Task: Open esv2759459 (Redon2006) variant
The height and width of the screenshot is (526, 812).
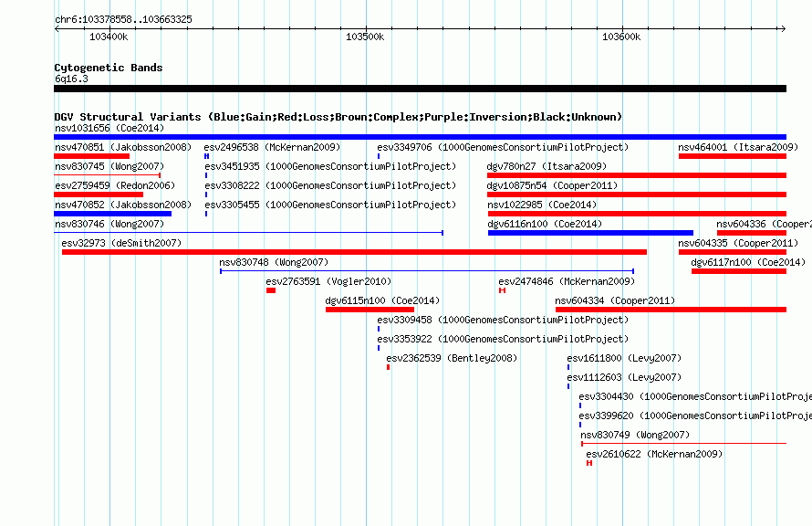Action: 115,185
